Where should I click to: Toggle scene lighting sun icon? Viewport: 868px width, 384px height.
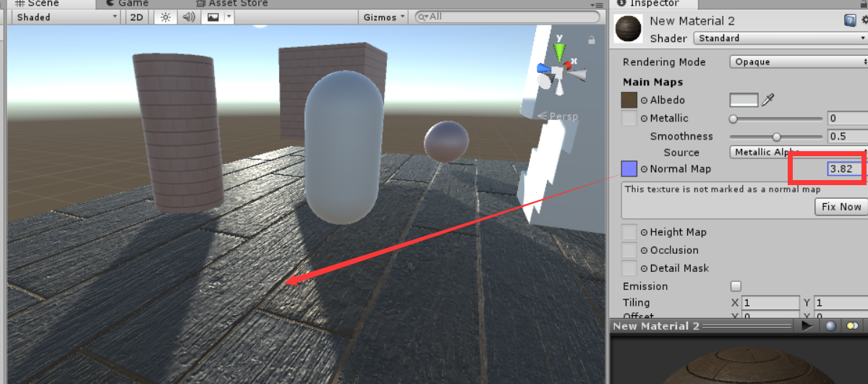coord(165,17)
